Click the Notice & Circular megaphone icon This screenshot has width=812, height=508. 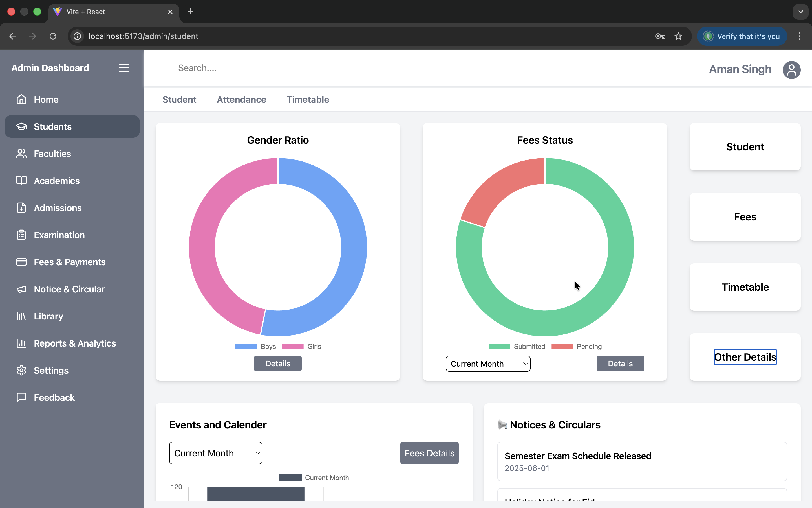coord(21,289)
